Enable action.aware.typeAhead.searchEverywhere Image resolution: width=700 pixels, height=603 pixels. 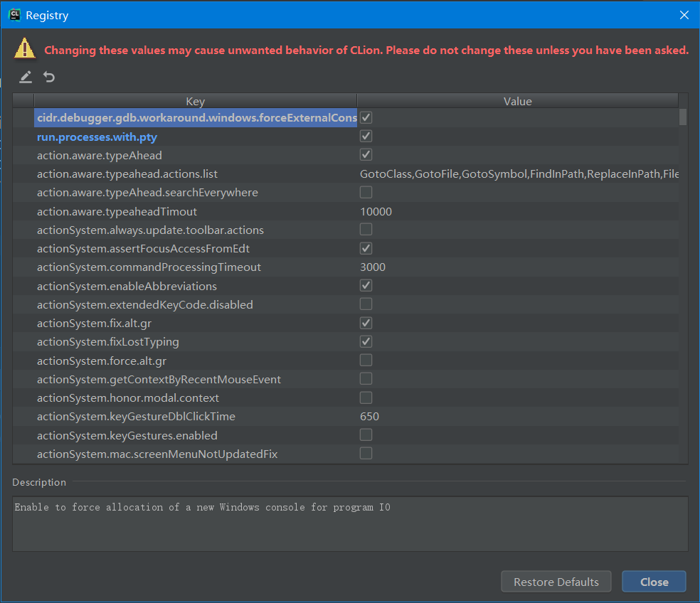[366, 192]
